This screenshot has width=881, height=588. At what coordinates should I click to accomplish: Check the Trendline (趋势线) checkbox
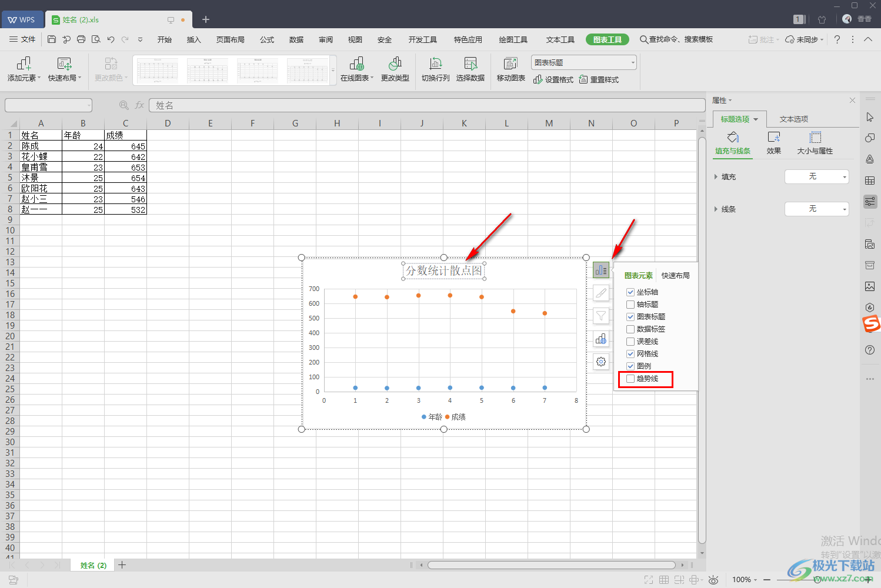(x=630, y=379)
